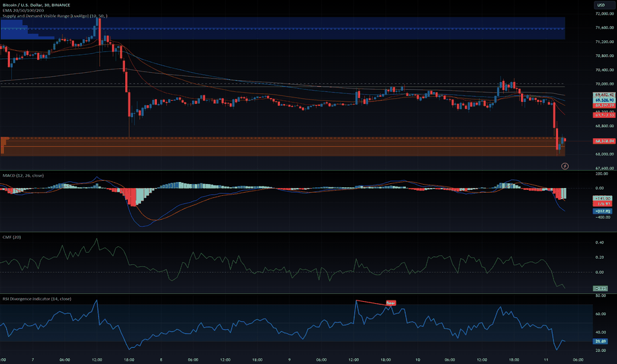617x364 pixels.
Task: Click the EMA 20/50/100/200 indicator label
Action: coord(23,10)
